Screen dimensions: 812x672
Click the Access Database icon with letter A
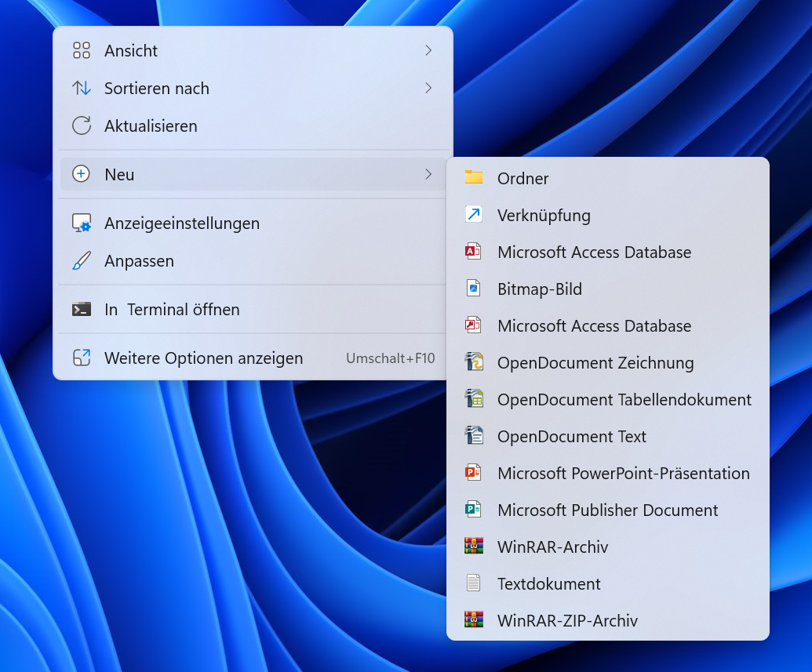[x=473, y=252]
